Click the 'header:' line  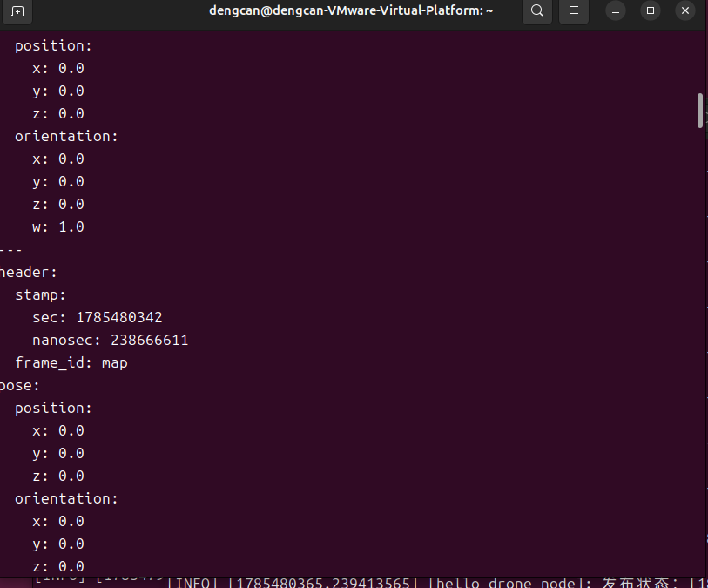28,273
